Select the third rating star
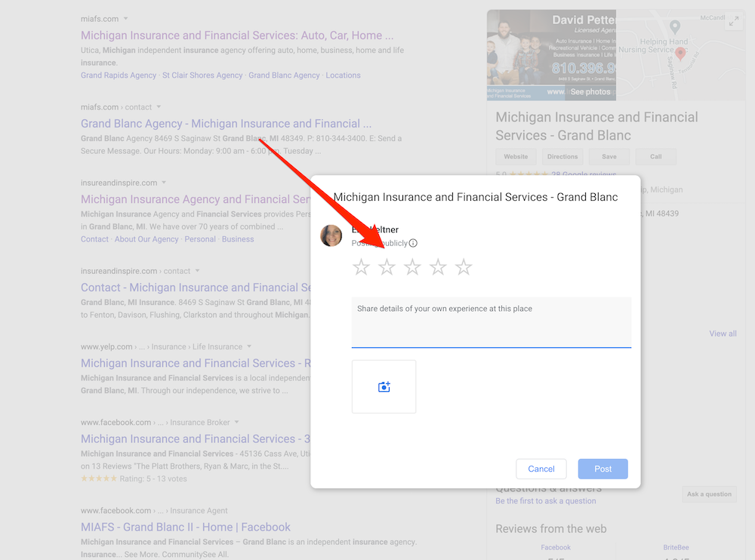 [412, 266]
